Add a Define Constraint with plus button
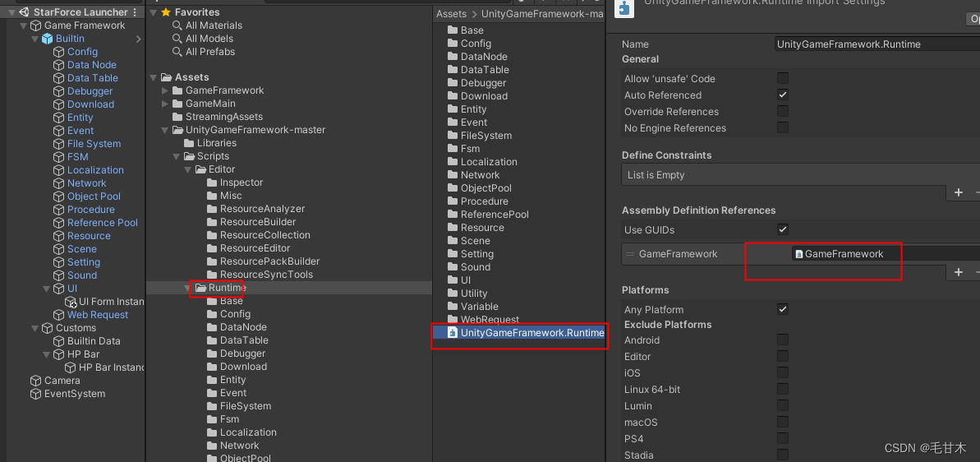Screen dimensions: 980x462 958,192
